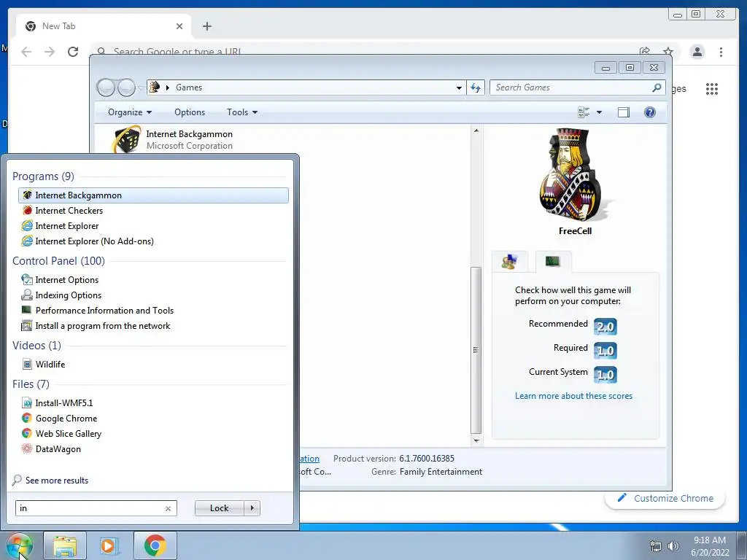Open Google apps grid in Chrome
Screen dimensions: 747x560
click(x=712, y=88)
